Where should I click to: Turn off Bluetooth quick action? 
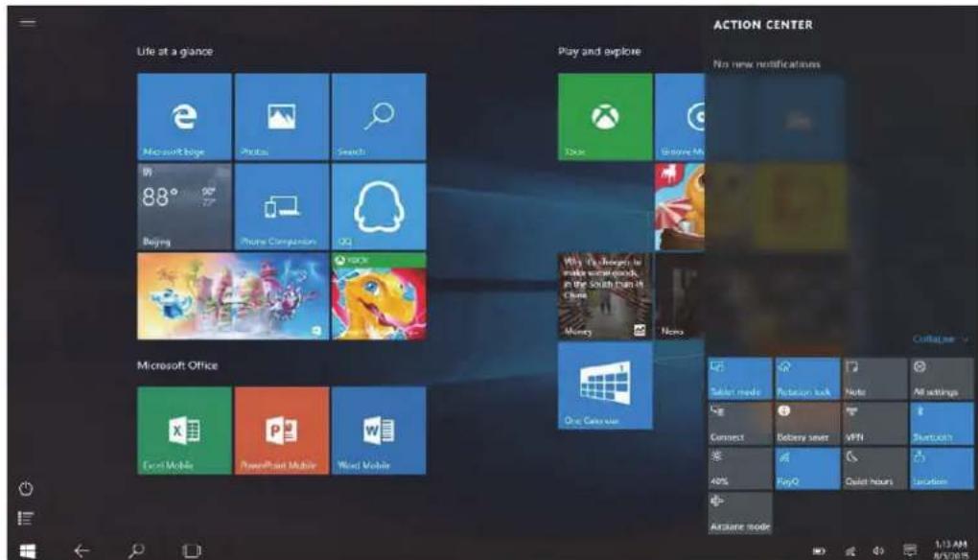click(942, 424)
